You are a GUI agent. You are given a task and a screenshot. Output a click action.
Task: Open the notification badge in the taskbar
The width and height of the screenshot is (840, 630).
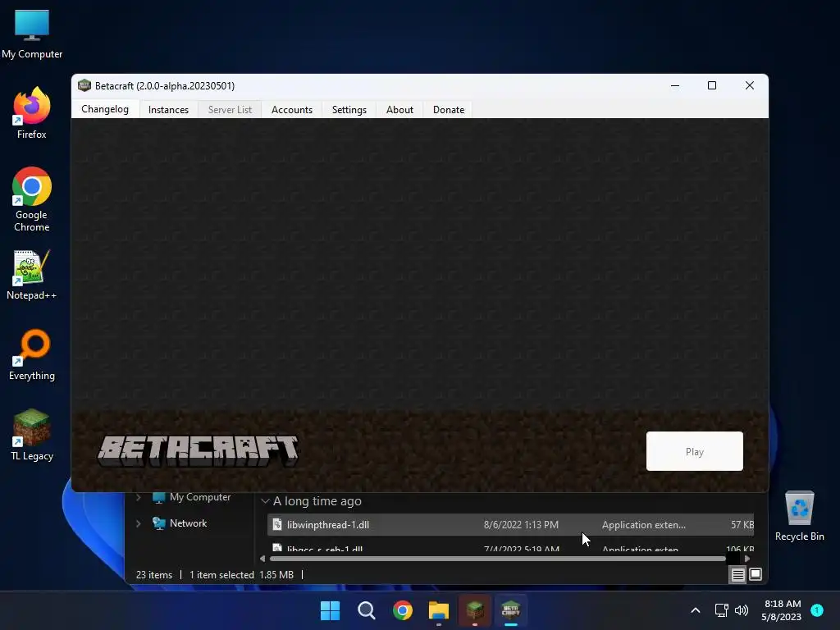[x=817, y=610]
